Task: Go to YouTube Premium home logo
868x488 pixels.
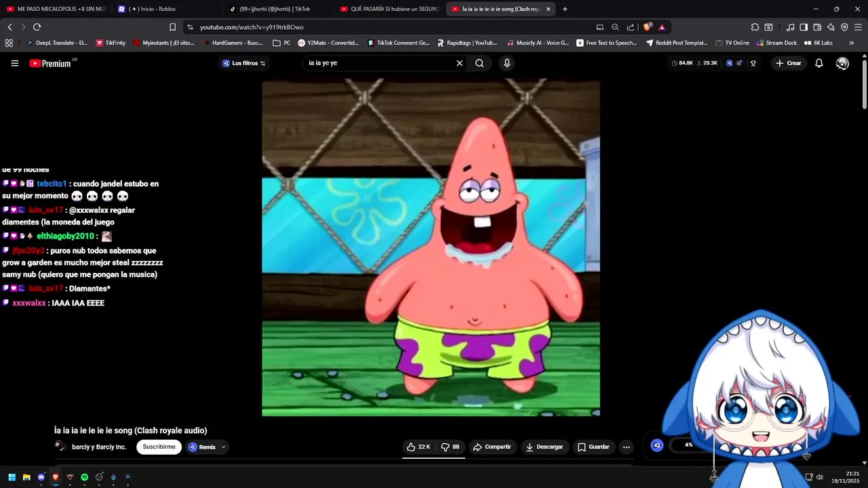Action: [x=52, y=63]
